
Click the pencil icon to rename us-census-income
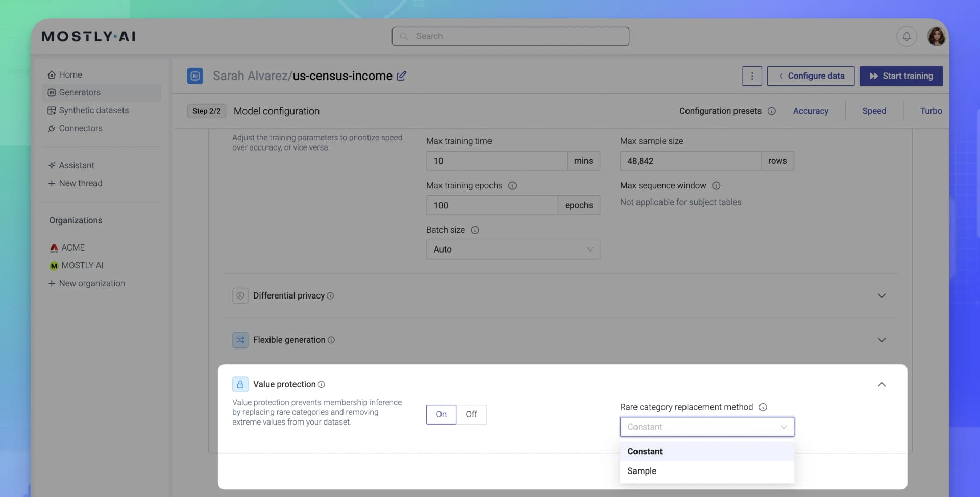402,76
